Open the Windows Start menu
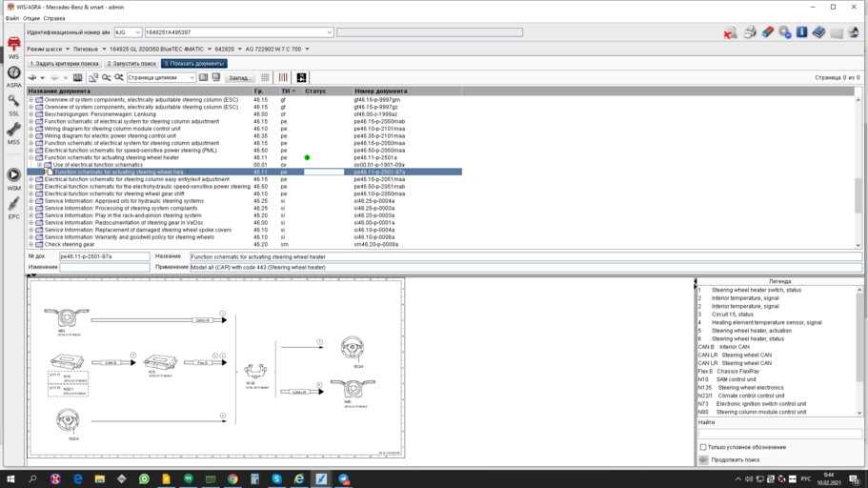 tap(10, 479)
